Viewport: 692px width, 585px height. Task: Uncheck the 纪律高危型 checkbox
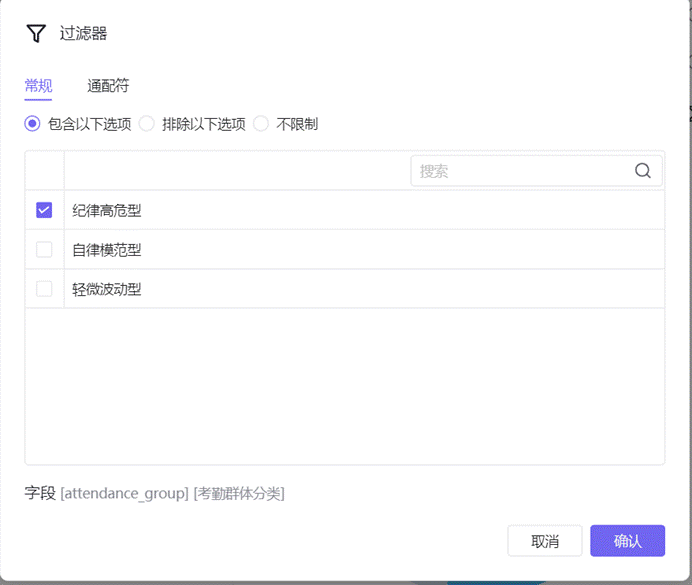(x=44, y=210)
